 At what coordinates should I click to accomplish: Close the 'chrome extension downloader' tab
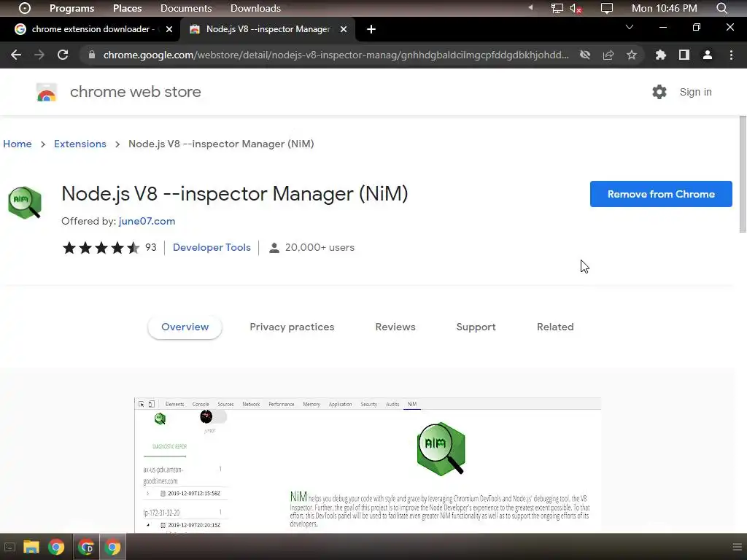coord(169,29)
